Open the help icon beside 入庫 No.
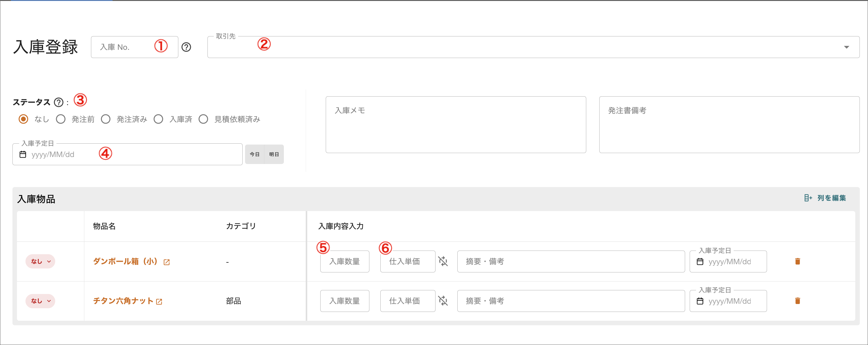Screen dimensions: 868x345 [186, 47]
